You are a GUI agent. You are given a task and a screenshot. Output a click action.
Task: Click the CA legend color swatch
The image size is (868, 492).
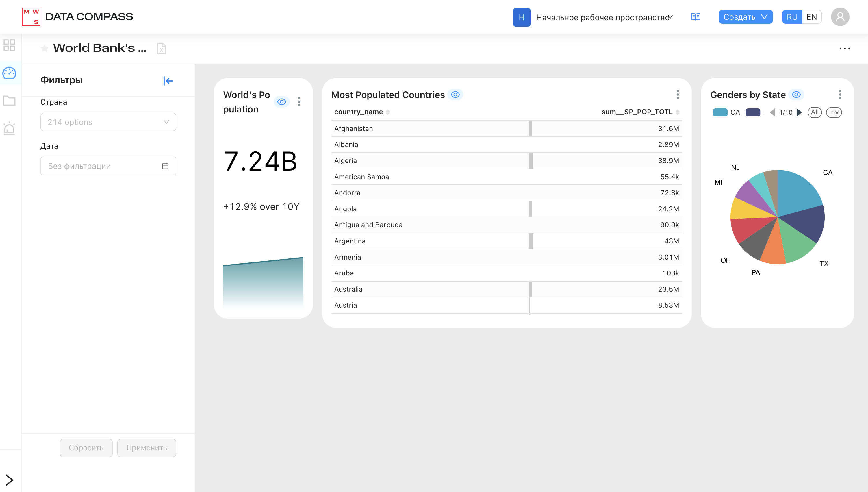coord(720,112)
